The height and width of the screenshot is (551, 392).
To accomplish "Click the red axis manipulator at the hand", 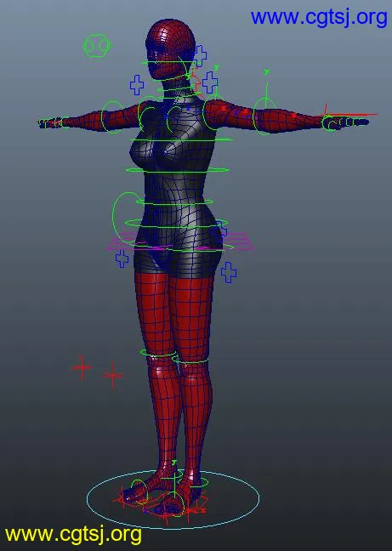I will coord(348,114).
